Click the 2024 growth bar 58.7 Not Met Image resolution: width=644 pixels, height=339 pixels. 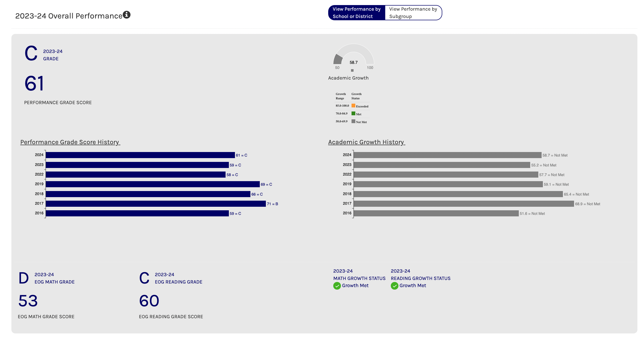click(447, 155)
